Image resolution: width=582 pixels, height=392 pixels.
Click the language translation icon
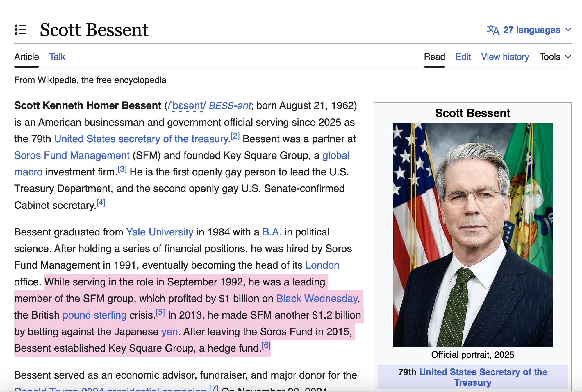[x=493, y=30]
